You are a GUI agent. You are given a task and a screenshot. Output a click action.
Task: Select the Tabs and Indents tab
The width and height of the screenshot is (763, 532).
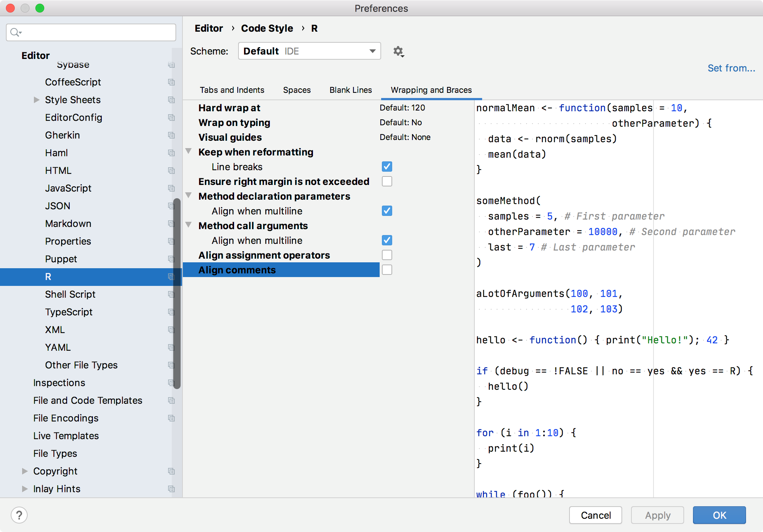pos(231,90)
